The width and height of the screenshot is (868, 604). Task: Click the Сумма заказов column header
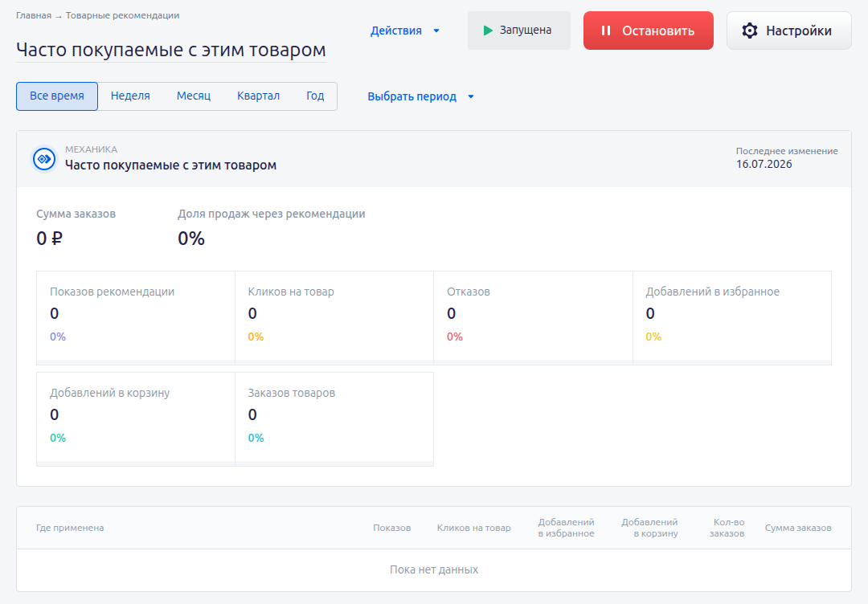point(798,528)
